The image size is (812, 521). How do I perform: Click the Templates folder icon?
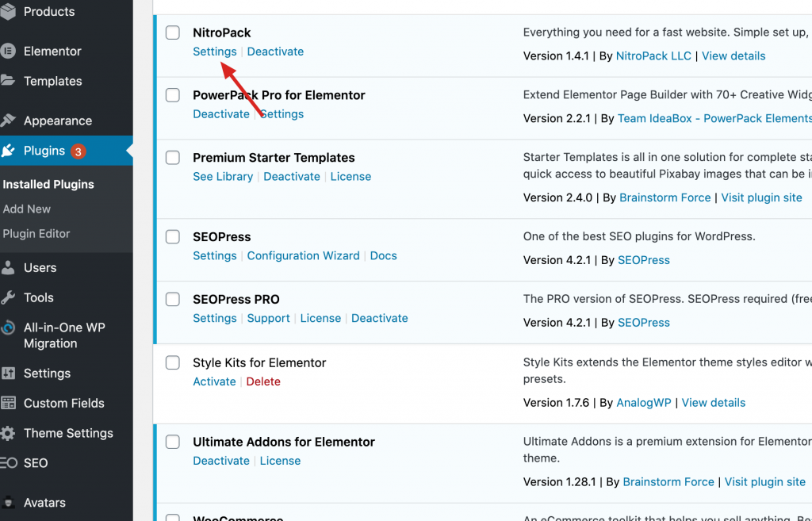pyautogui.click(x=8, y=81)
